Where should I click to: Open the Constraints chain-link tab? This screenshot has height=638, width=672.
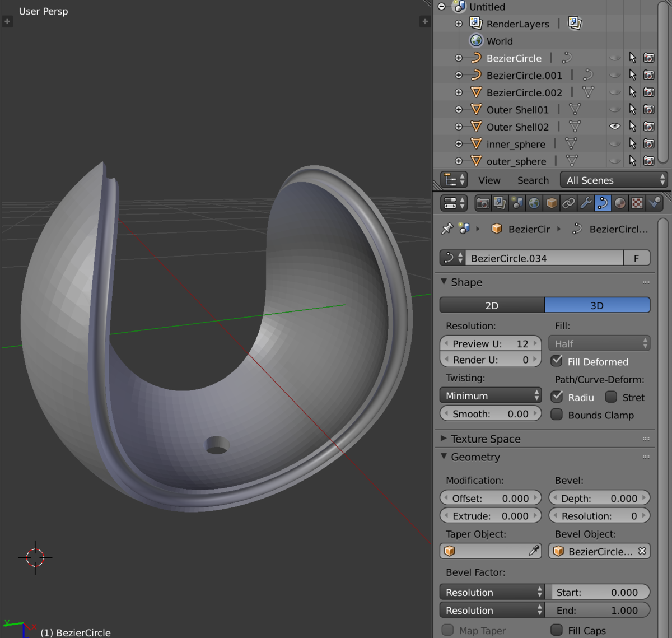[x=568, y=203]
